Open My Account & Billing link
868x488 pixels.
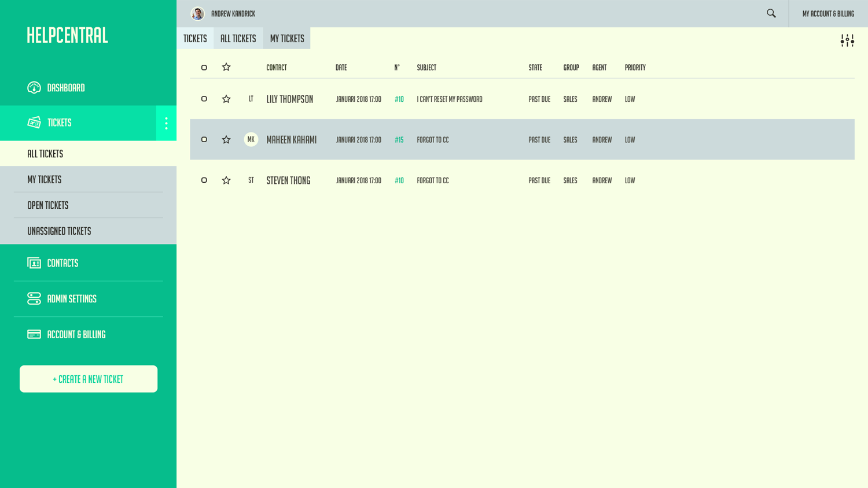tap(828, 13)
